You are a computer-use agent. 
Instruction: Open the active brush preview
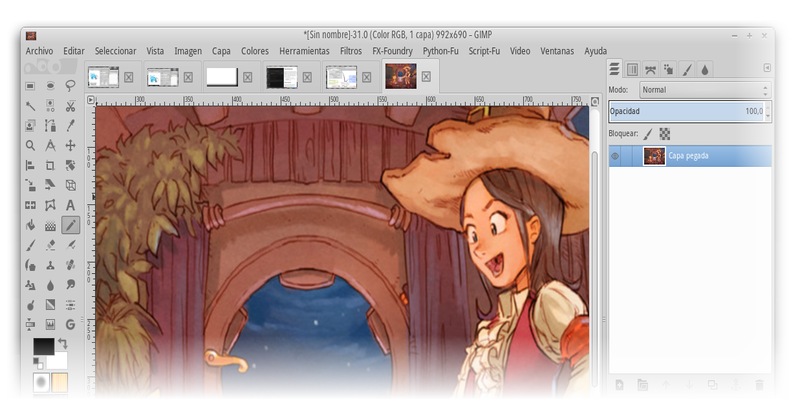pos(41,382)
